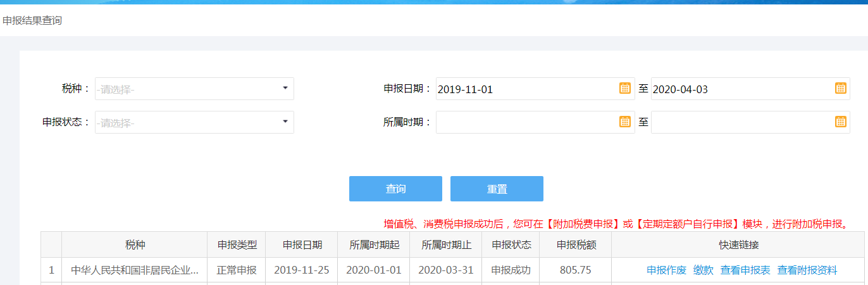Click the 税种 column header
868x285 pixels.
tap(135, 244)
